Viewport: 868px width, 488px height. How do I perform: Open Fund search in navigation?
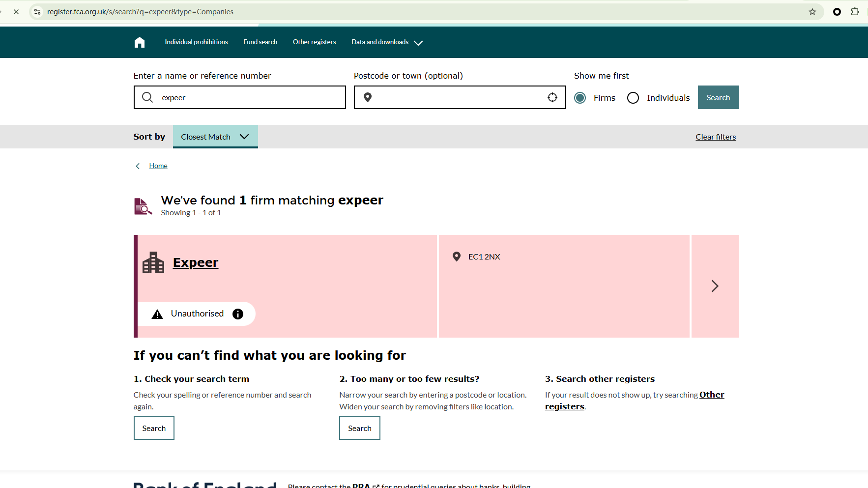(260, 42)
